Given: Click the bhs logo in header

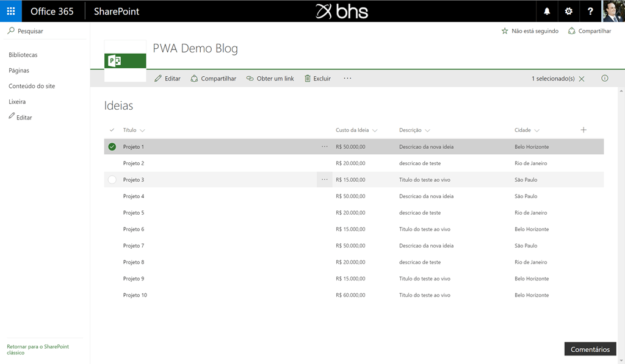Looking at the screenshot, I should pyautogui.click(x=342, y=11).
